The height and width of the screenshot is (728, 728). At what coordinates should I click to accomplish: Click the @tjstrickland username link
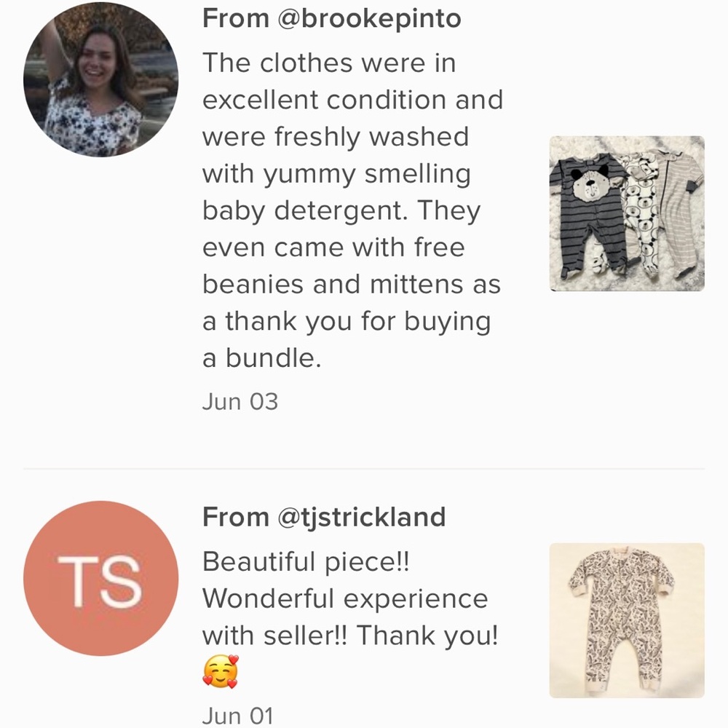pos(361,517)
